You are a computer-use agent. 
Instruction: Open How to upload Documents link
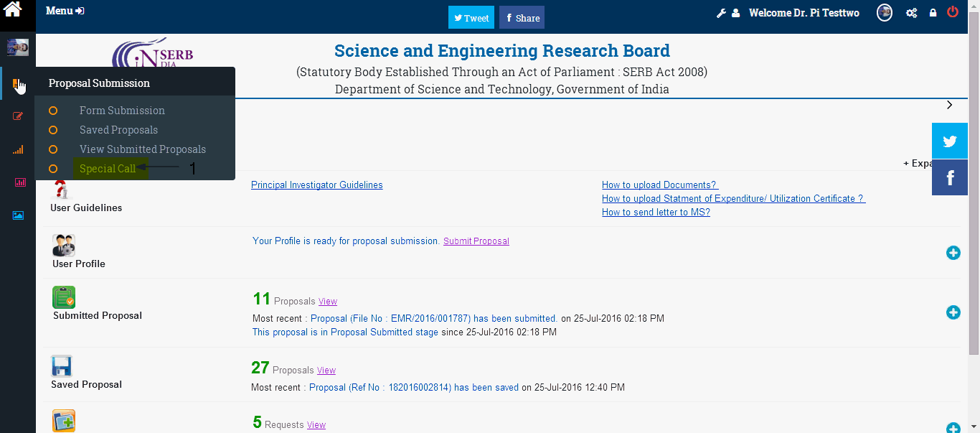click(x=660, y=185)
